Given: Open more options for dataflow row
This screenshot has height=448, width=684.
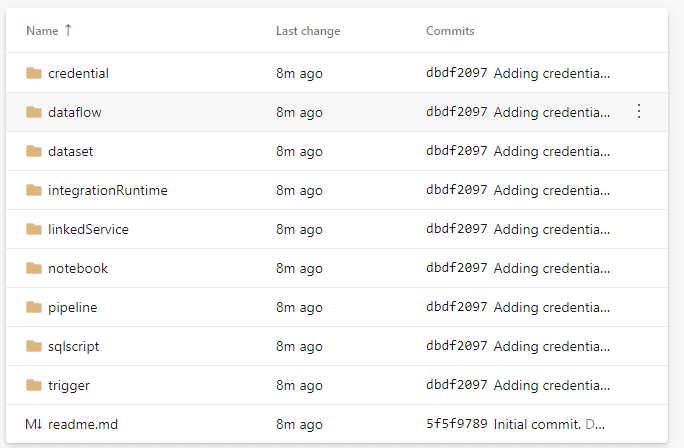Looking at the screenshot, I should [x=639, y=112].
